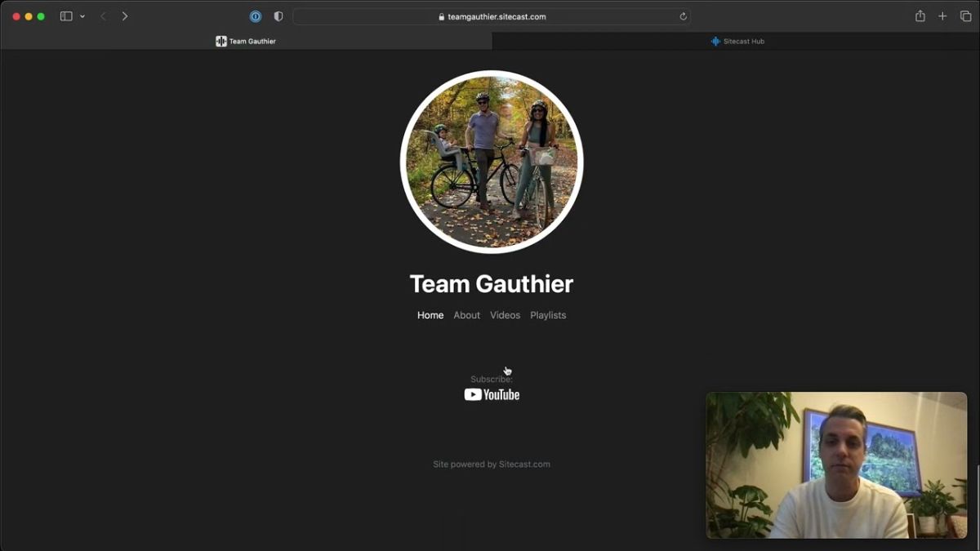Open the Videos page link

pos(505,315)
